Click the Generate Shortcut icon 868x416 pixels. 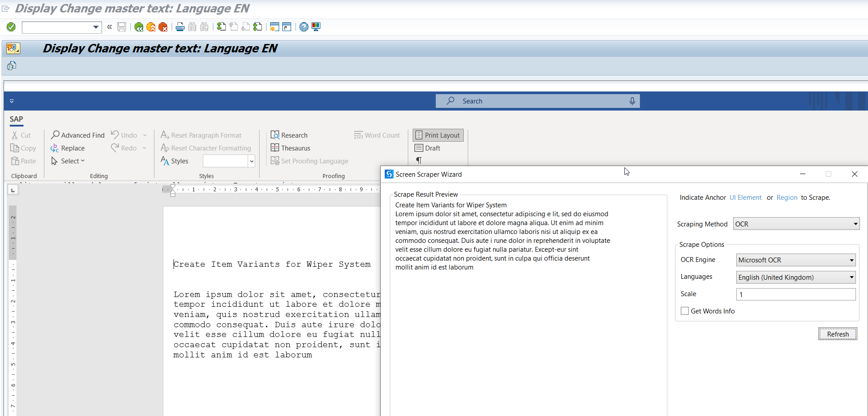(287, 27)
